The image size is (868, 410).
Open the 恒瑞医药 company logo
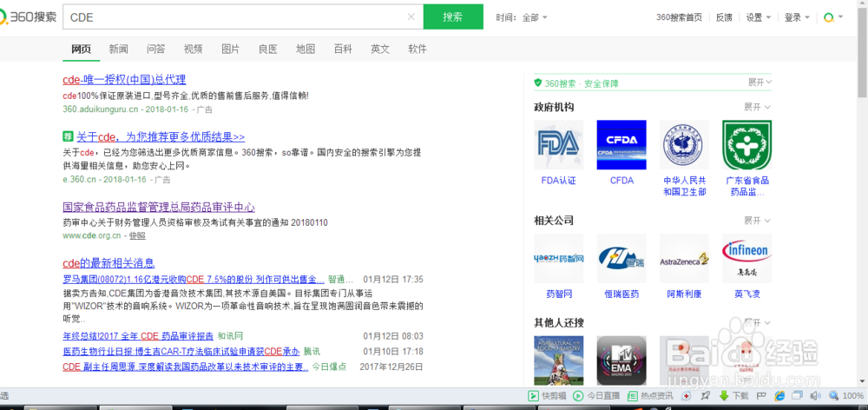[x=621, y=258]
